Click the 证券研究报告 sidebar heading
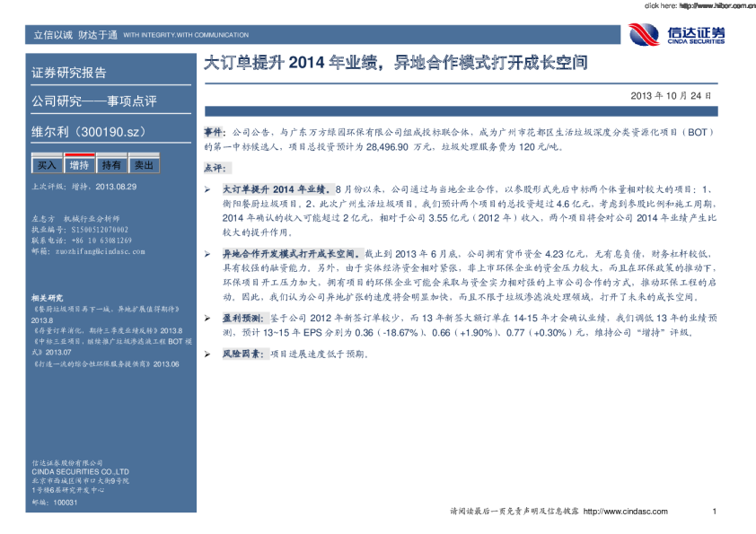This screenshot has height=534, width=756. click(x=69, y=73)
